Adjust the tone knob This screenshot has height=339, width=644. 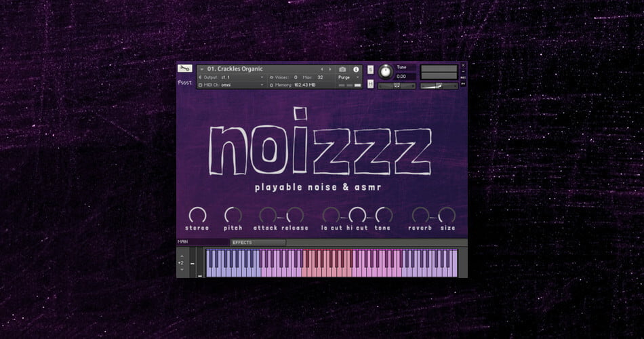[x=384, y=216]
